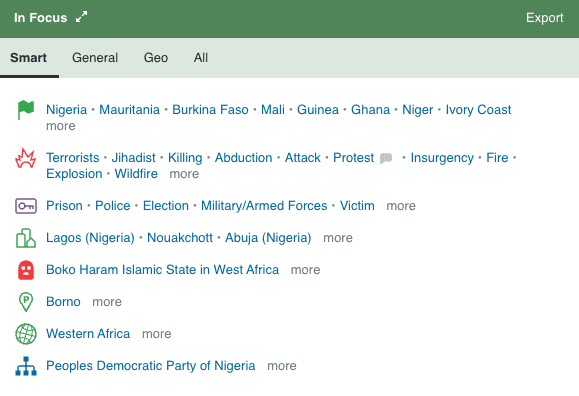Expand more cities after Abuja (Nigeria)

(338, 238)
